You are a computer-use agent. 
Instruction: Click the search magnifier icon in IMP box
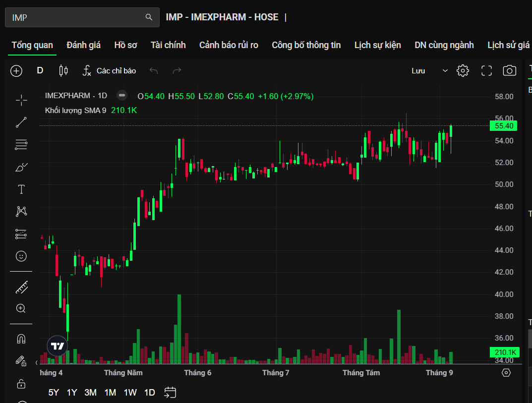click(x=149, y=17)
